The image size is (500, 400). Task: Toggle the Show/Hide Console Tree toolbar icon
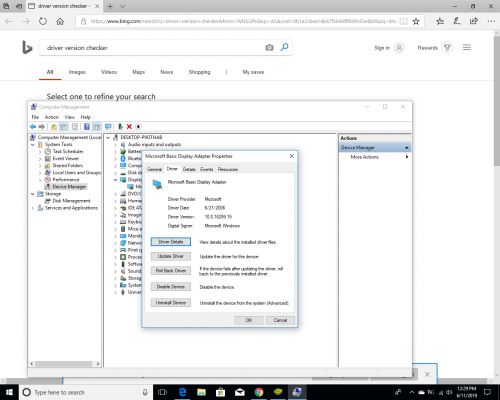coord(63,127)
